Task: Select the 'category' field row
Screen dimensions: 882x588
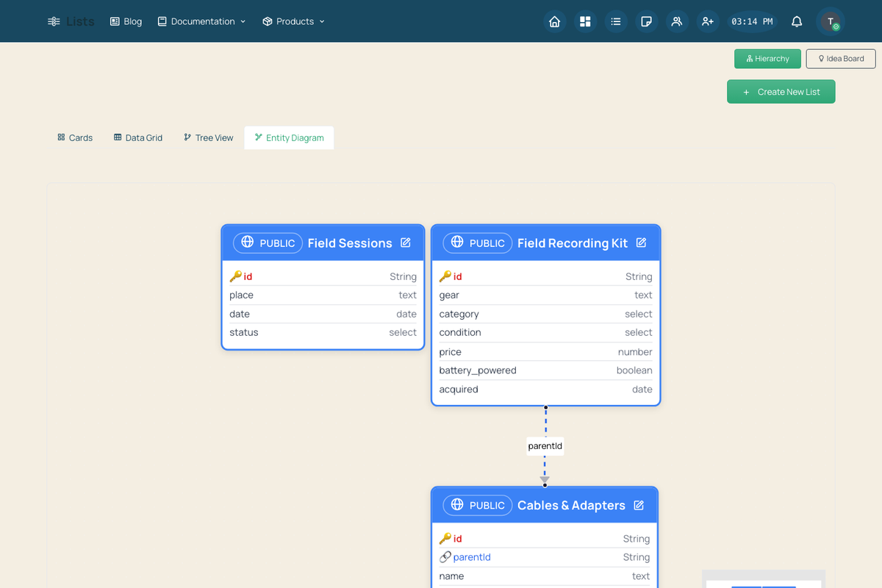Action: (x=545, y=314)
